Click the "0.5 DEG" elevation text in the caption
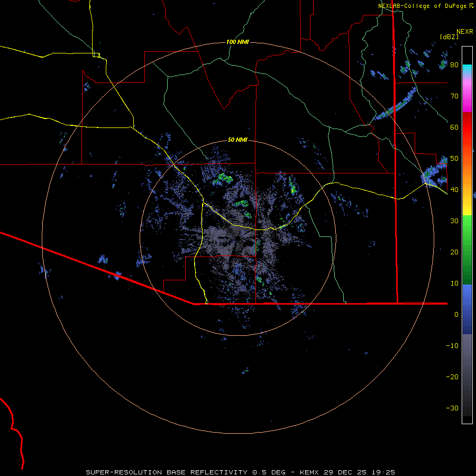Screen dimensions: 476x476 coord(269,472)
